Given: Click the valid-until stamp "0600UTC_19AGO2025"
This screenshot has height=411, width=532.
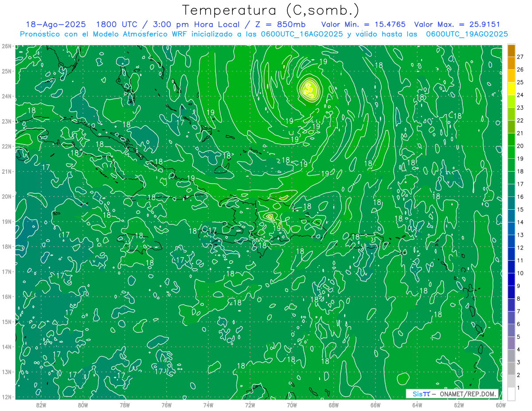Looking at the screenshot, I should [x=467, y=34].
